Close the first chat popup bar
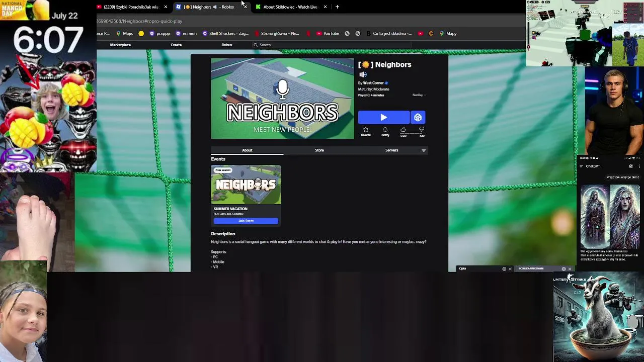 pos(510,269)
